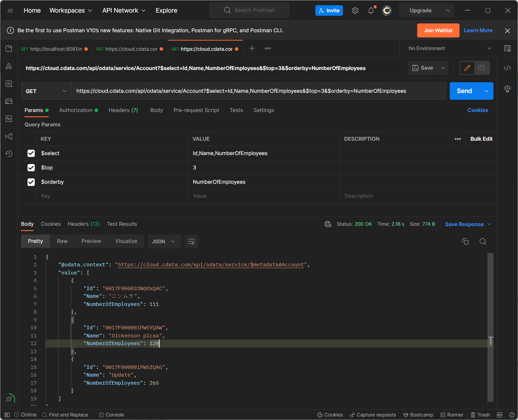
Task: Open the notifications bell
Action: [x=371, y=10]
